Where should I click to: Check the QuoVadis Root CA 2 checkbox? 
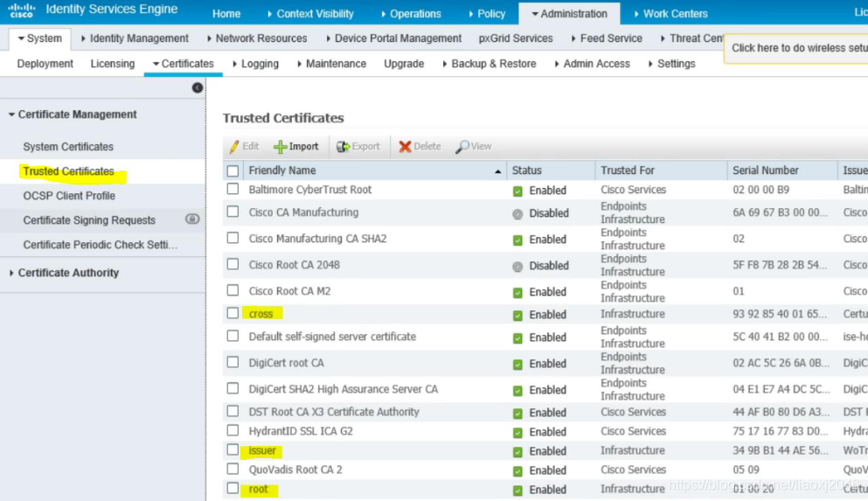pos(233,469)
